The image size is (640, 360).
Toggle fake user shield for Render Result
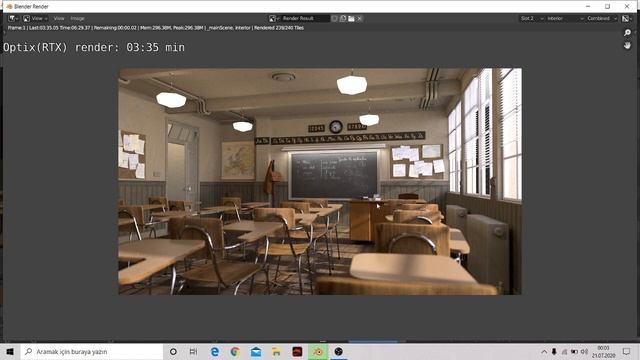(335, 18)
